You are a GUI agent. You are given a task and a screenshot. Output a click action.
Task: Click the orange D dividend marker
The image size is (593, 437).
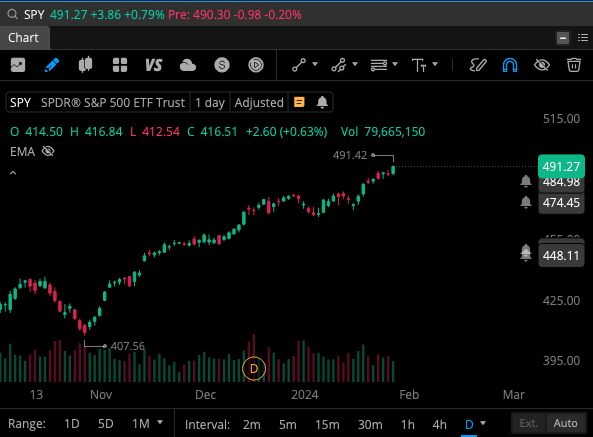pos(254,368)
